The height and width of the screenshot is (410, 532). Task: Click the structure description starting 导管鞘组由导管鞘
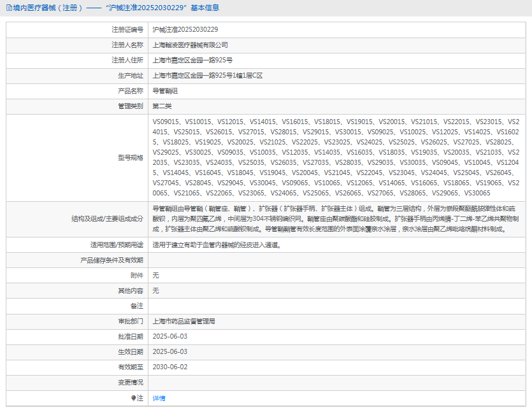tap(336, 219)
